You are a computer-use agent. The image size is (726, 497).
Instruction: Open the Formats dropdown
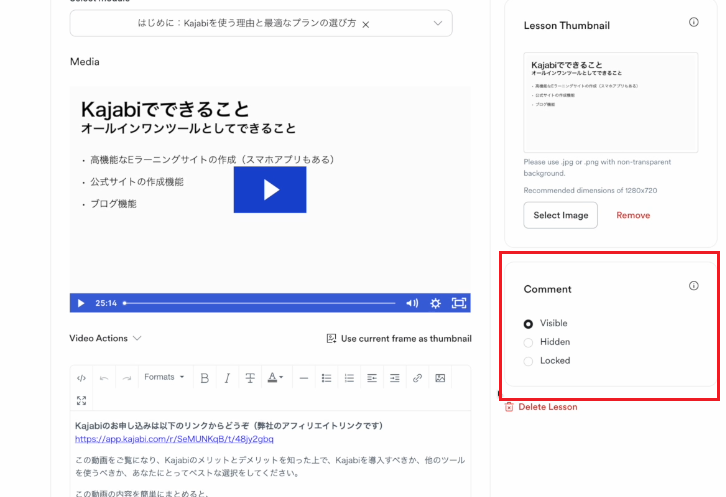(164, 377)
